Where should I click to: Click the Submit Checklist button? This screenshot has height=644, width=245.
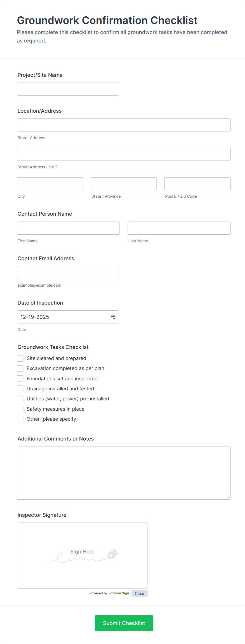[x=124, y=623]
